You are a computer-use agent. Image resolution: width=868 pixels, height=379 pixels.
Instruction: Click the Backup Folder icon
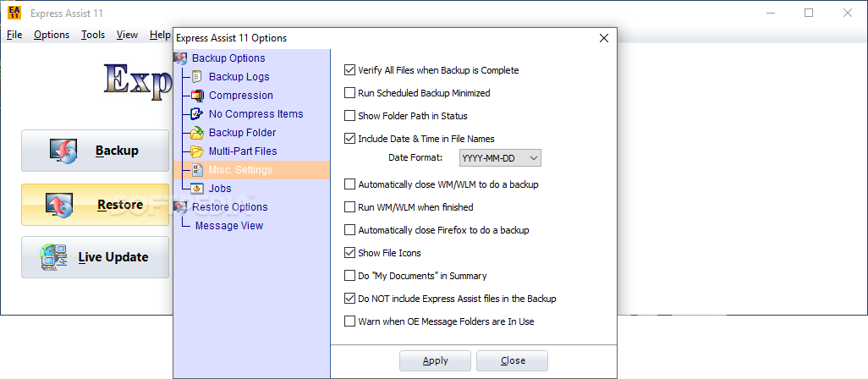pos(197,133)
